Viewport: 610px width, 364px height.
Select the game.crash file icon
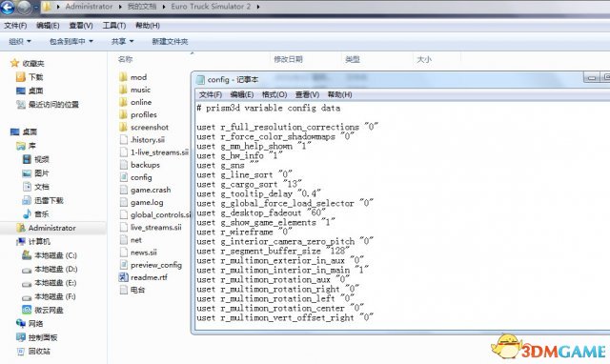[124, 190]
